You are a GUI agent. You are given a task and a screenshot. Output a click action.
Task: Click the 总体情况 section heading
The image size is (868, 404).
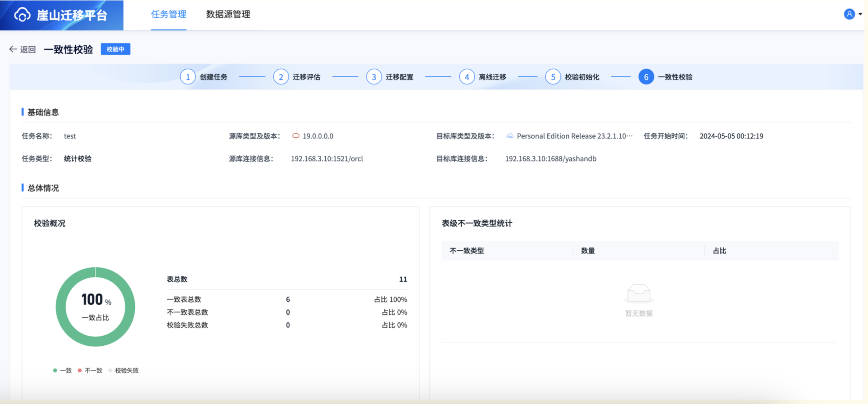click(x=43, y=188)
